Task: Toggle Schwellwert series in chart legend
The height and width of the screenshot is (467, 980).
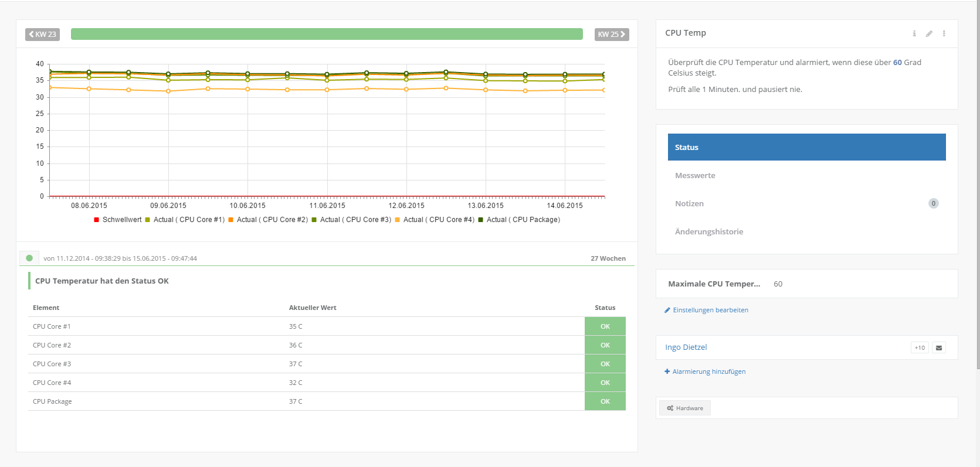Action: pyautogui.click(x=118, y=220)
